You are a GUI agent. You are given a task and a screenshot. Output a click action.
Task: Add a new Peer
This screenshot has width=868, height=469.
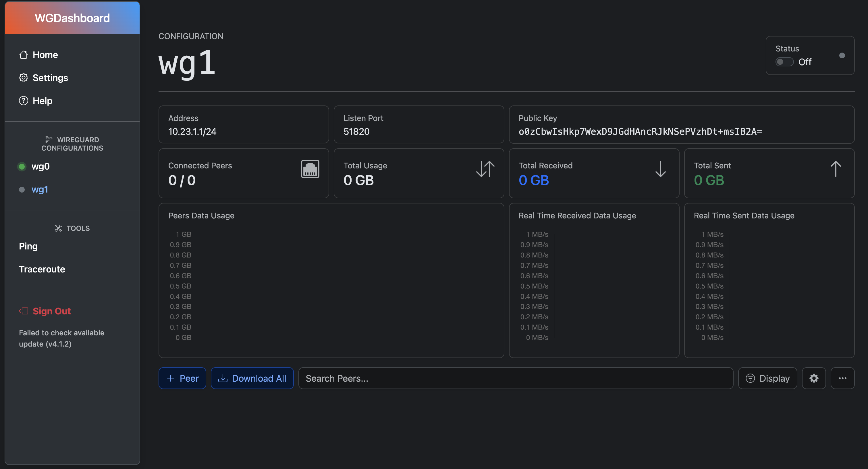click(182, 378)
